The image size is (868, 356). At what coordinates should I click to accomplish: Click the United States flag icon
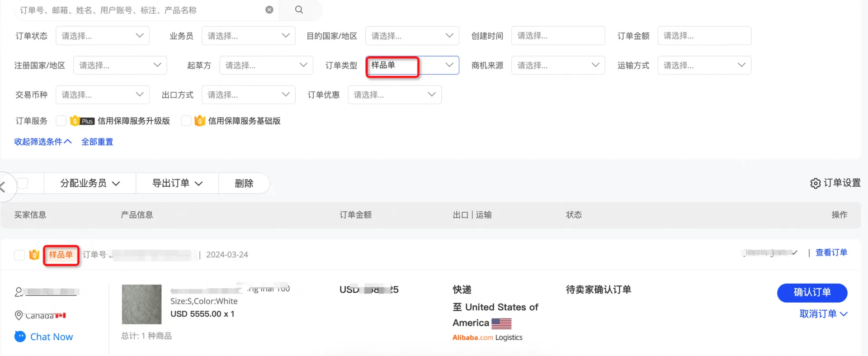(x=501, y=323)
